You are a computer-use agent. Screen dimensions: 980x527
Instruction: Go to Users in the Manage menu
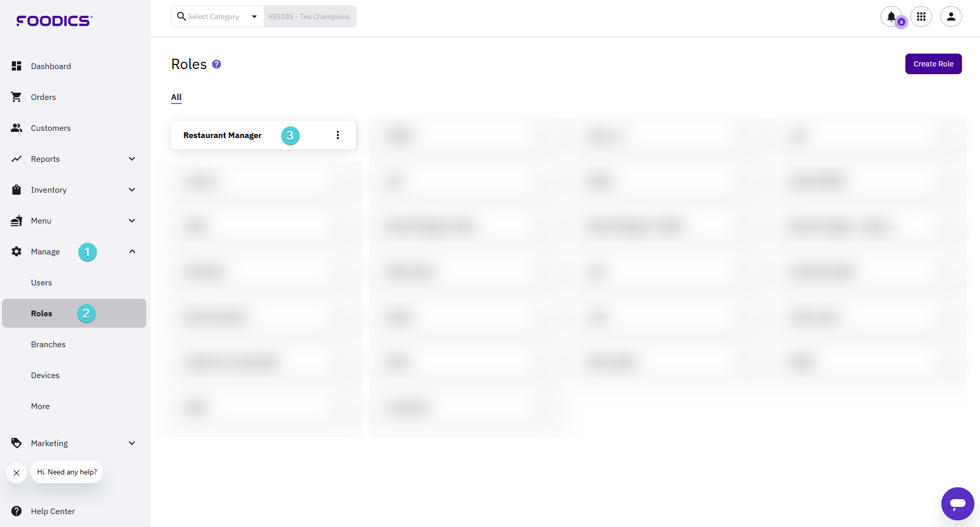(x=41, y=282)
